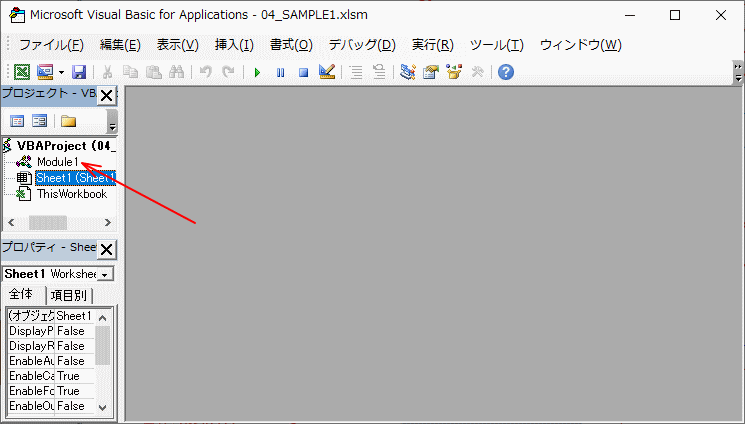Click the Cut scissors icon
745x424 pixels.
point(107,72)
